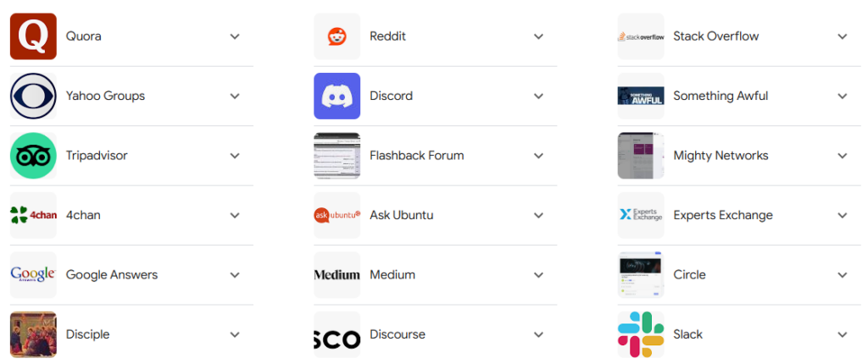Image resolution: width=868 pixels, height=364 pixels.
Task: Click the Ask Ubuntu logo icon
Action: click(x=337, y=215)
